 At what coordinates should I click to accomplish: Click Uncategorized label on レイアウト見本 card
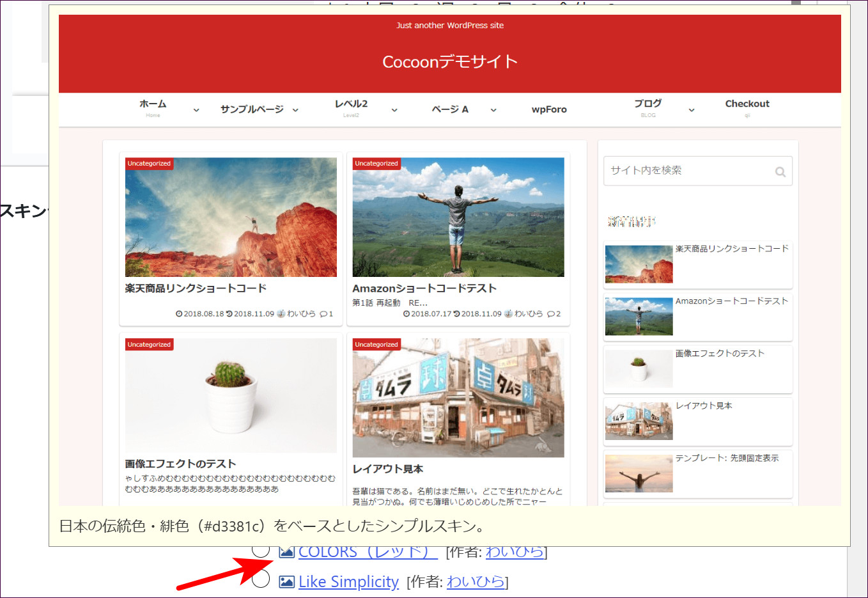click(377, 345)
